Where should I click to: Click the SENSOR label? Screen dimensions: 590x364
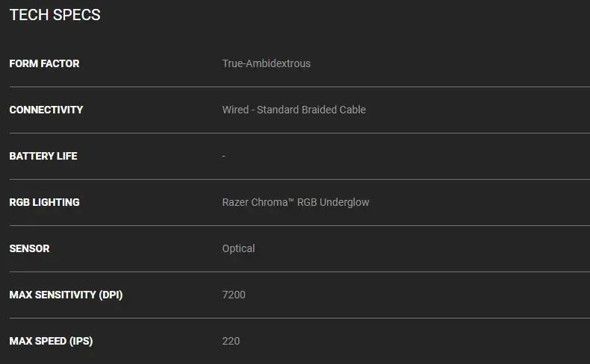click(29, 248)
